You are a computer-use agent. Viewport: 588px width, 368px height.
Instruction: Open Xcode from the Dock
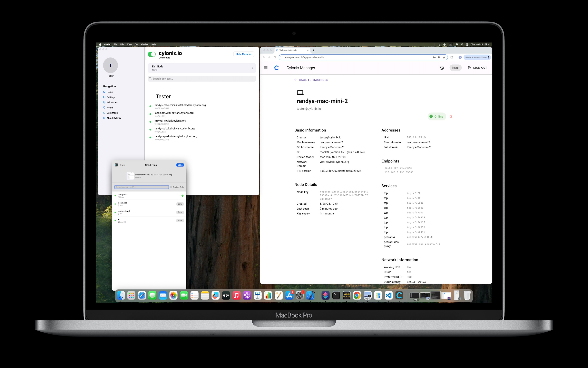pos(310,295)
